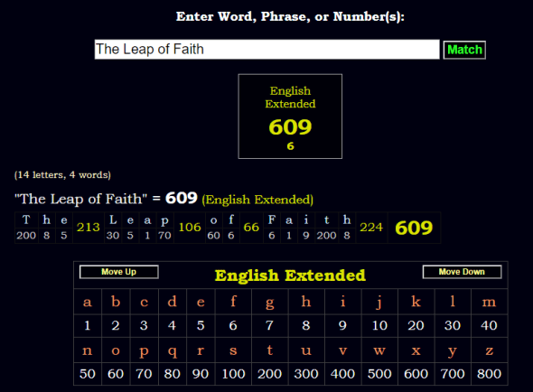Click letter 'e' in cipher table

pos(201,302)
